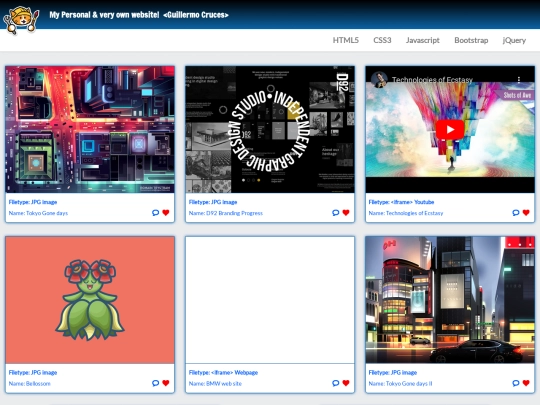
Task: Click the name text 'Name: Tokyo Gone days'
Action: (38, 213)
